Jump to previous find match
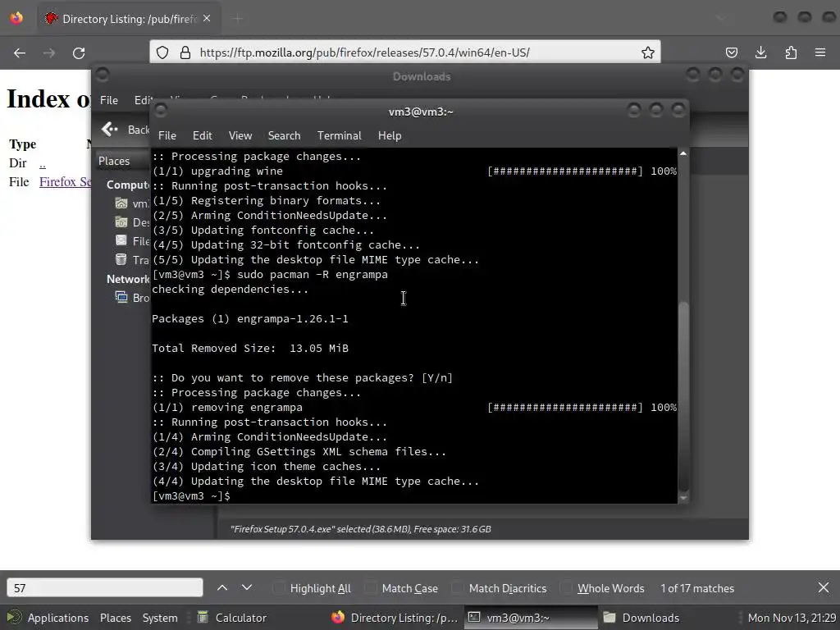Screen dimensions: 840x630 point(222,587)
